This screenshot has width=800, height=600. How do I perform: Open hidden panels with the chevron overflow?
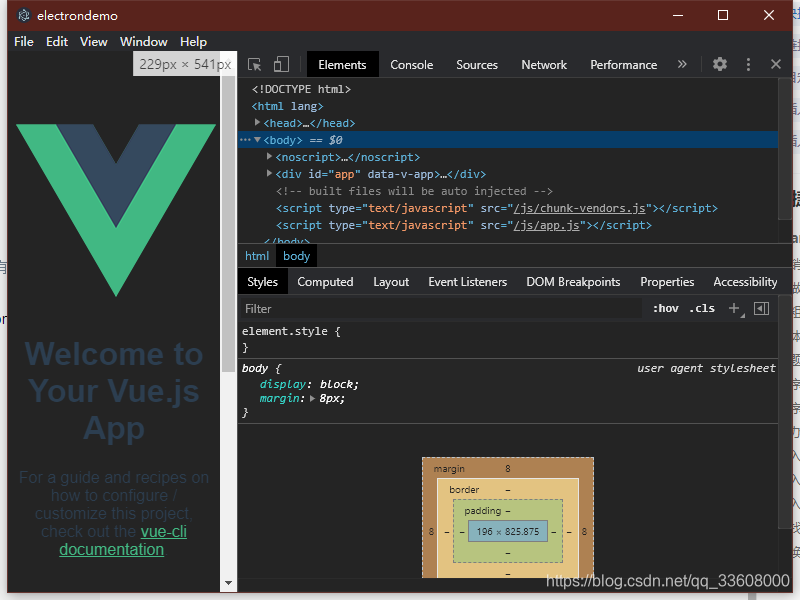(x=682, y=64)
